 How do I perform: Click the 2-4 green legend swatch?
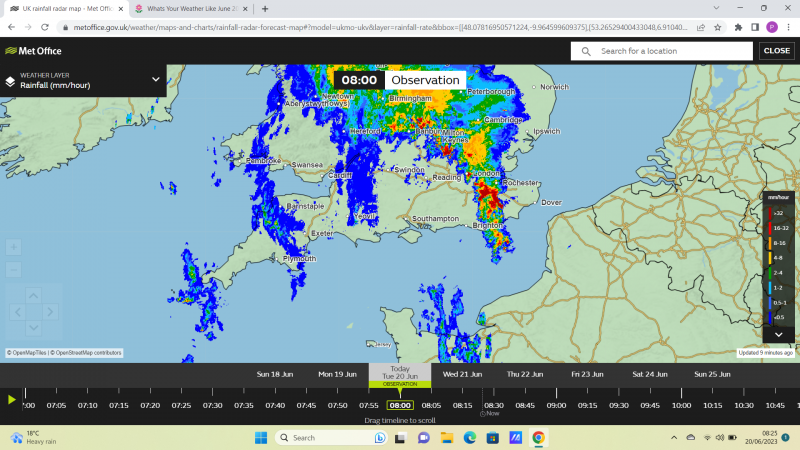click(770, 272)
